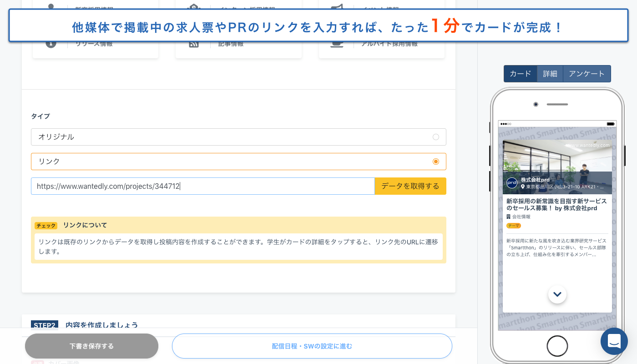This screenshot has width=637, height=364.
Task: Click the リリース情報 info icon
Action: (51, 43)
